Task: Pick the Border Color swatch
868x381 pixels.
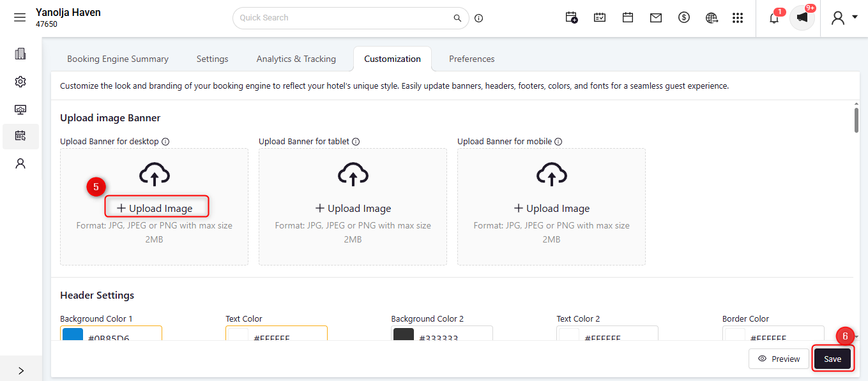Action: [735, 334]
